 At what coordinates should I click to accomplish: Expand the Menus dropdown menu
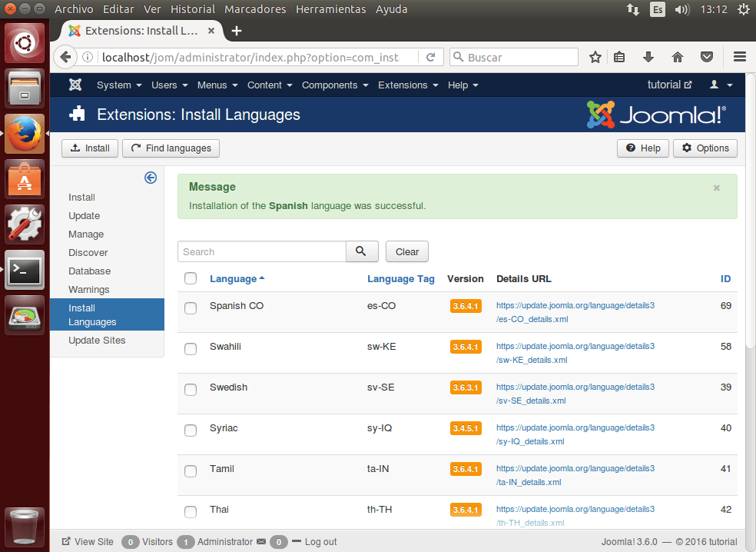(x=217, y=85)
